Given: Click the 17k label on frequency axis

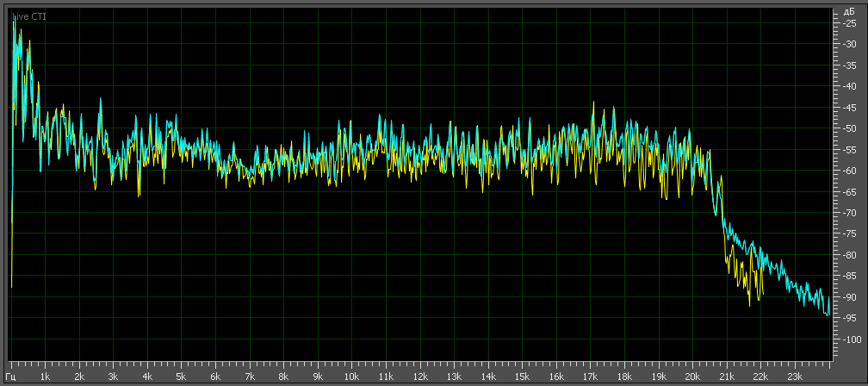Looking at the screenshot, I should click(x=590, y=377).
